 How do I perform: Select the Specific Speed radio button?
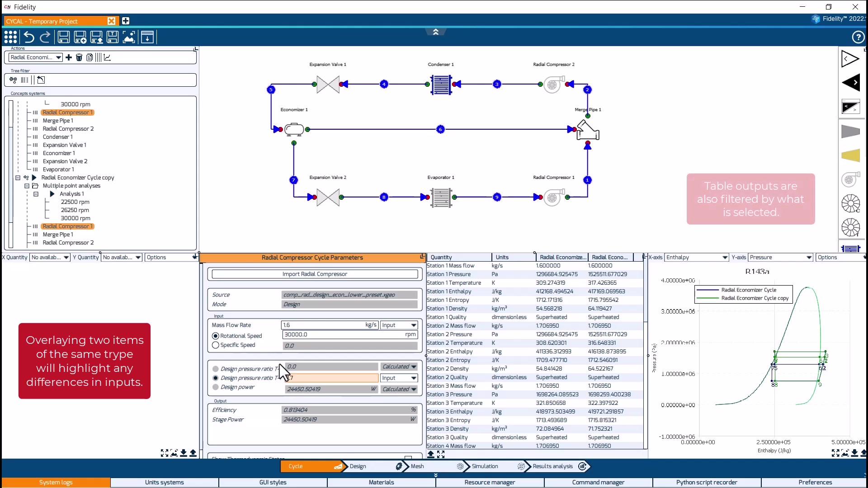[216, 345]
